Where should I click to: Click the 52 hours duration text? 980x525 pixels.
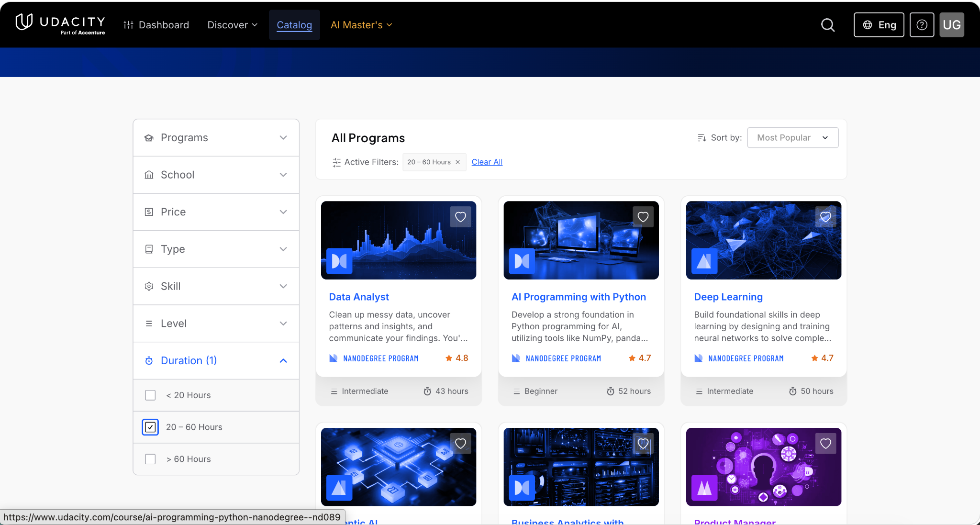(635, 391)
